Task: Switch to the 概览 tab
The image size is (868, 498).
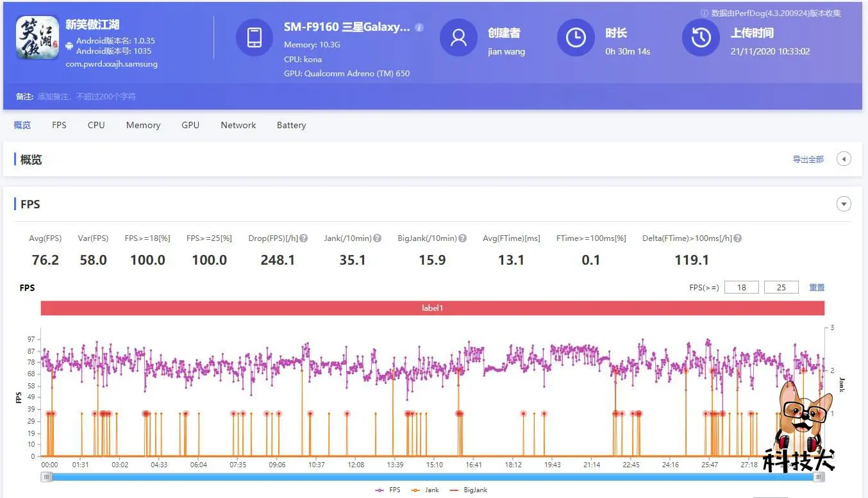Action: click(x=22, y=125)
